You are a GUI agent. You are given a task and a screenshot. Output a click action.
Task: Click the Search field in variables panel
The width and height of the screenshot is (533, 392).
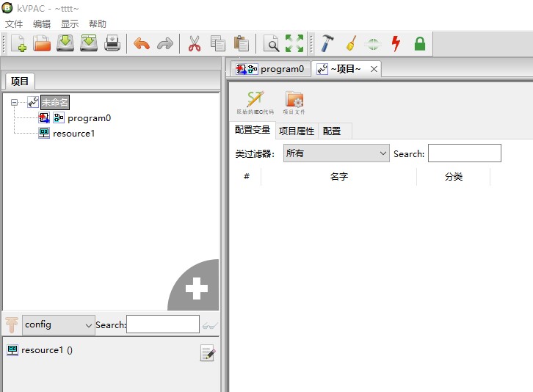pos(464,153)
